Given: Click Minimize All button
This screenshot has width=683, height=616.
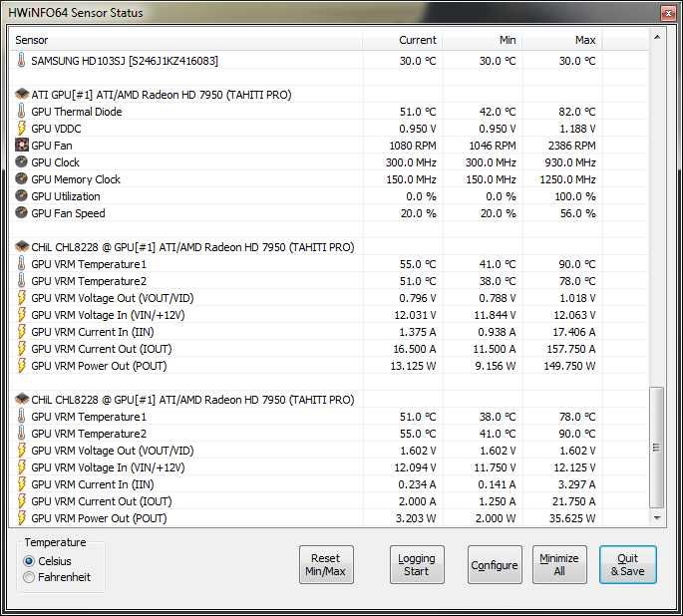Looking at the screenshot, I should (559, 564).
